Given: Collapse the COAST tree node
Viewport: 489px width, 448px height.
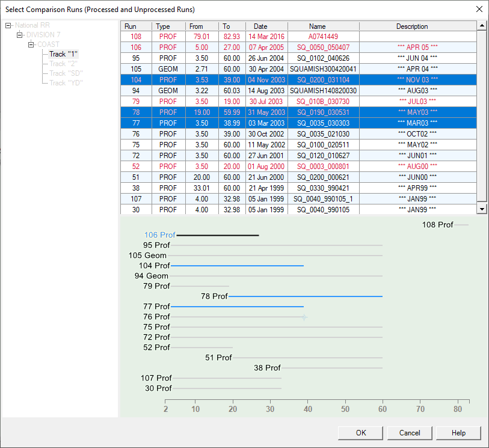Looking at the screenshot, I should pos(31,44).
